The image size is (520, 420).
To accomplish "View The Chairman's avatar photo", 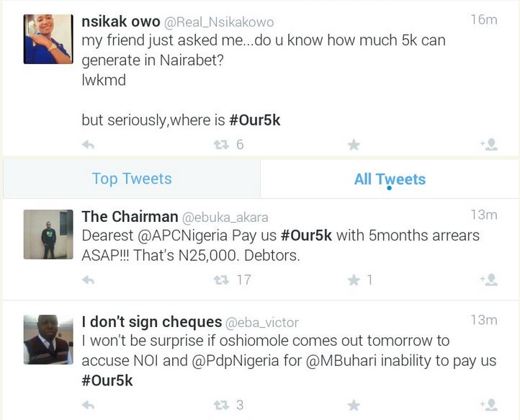I will click(48, 235).
